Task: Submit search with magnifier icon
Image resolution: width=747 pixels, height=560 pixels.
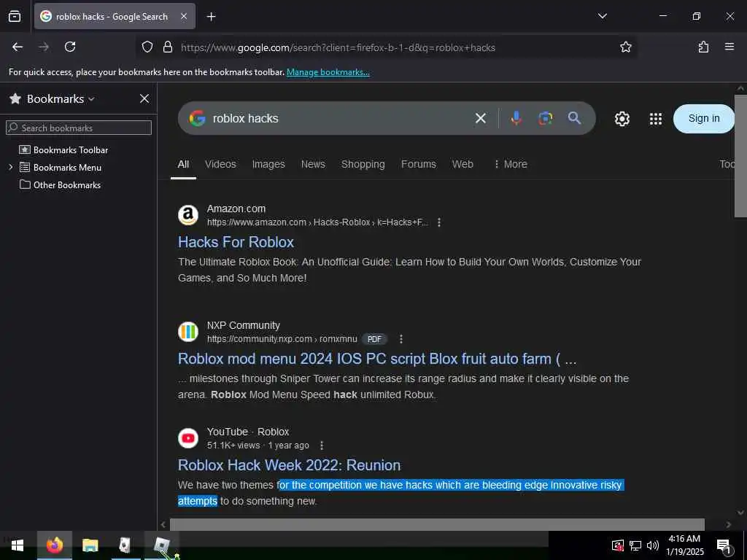Action: point(575,118)
